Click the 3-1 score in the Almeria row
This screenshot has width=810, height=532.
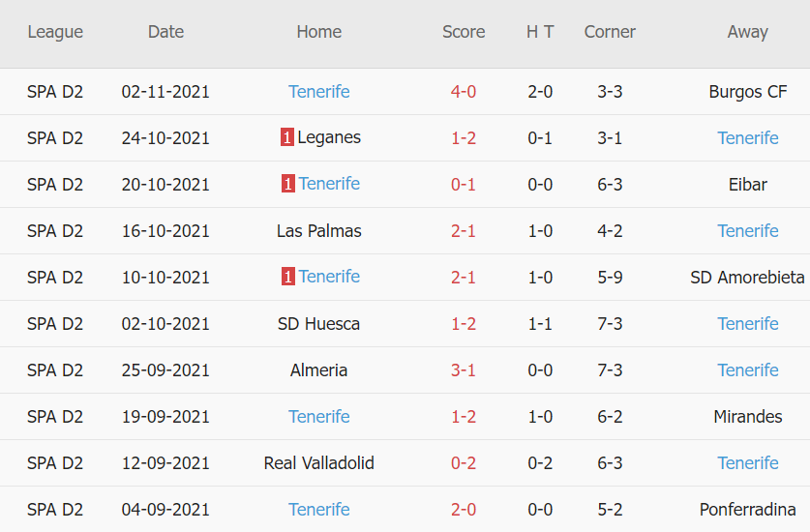[464, 370]
